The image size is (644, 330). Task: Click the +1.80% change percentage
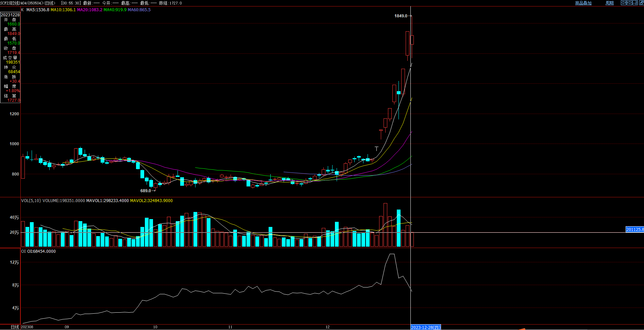[x=13, y=91]
